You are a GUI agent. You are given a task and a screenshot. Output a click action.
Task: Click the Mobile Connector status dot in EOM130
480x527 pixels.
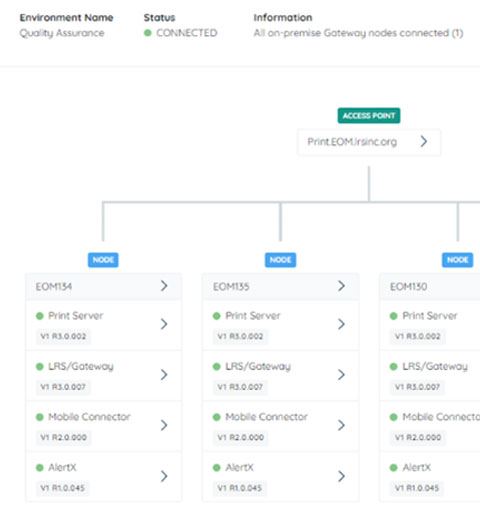(394, 417)
